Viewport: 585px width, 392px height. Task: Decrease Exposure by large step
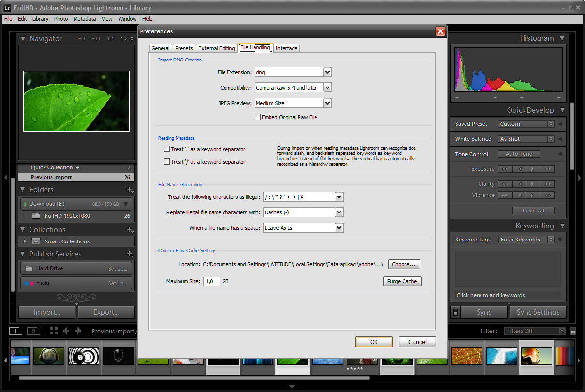[x=505, y=169]
